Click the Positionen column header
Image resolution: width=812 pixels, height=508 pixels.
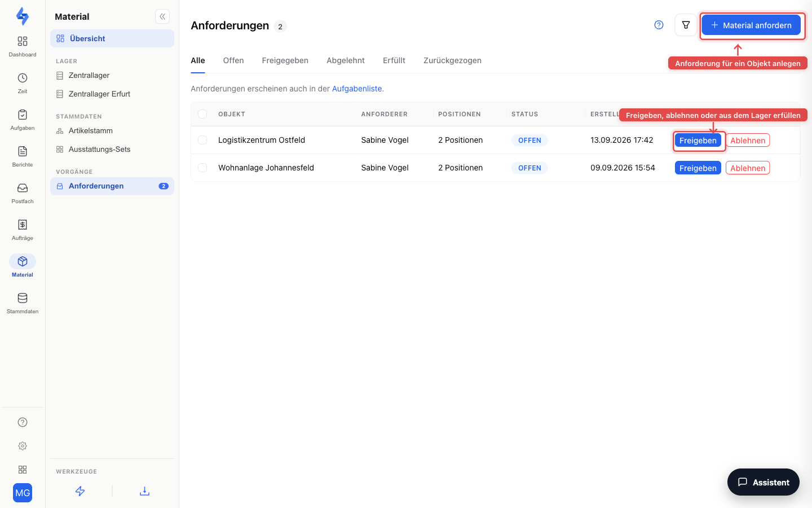point(460,114)
